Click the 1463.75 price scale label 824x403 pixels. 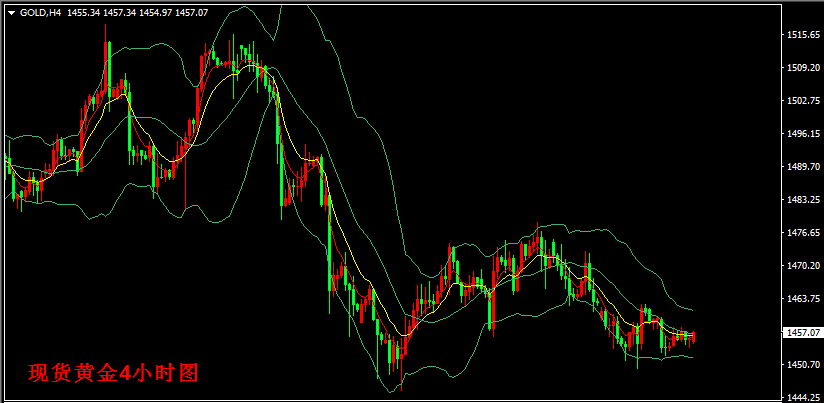804,298
